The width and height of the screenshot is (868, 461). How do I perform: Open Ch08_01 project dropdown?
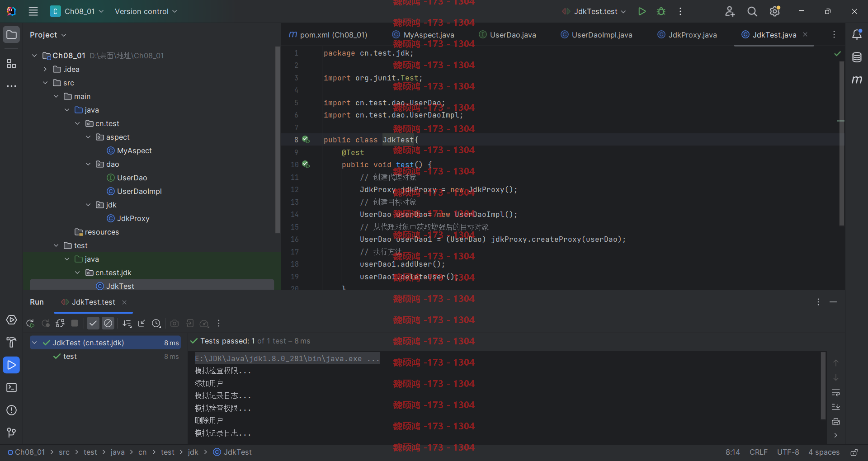[77, 11]
